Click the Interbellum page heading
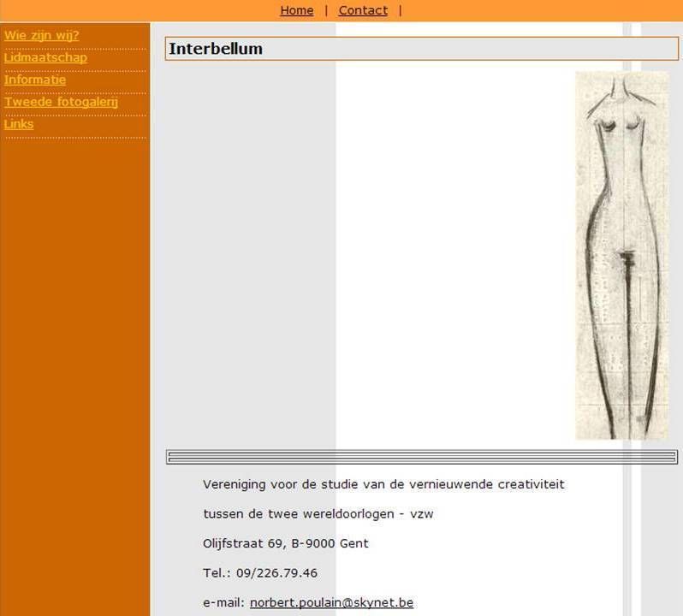683x616 pixels. (216, 49)
